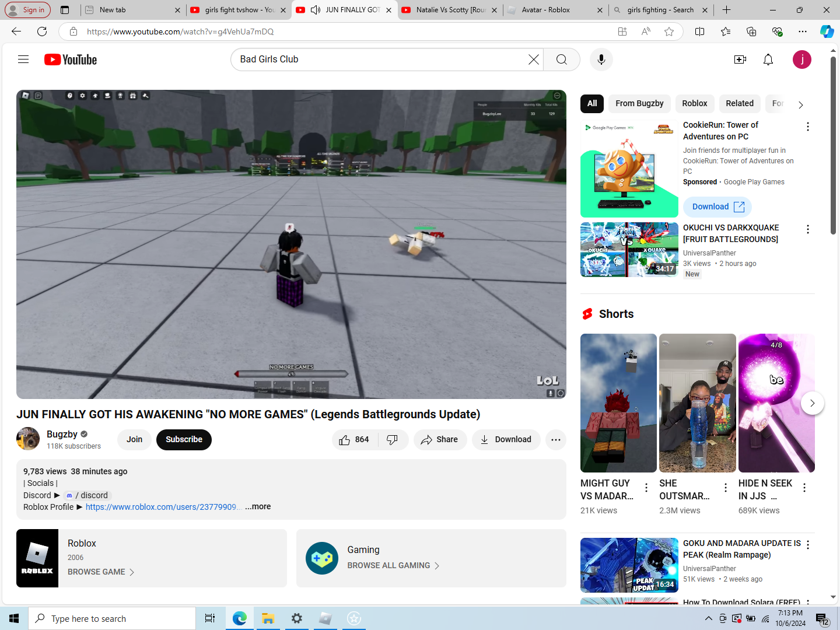
Task: Open browser split screen icon
Action: coord(700,32)
